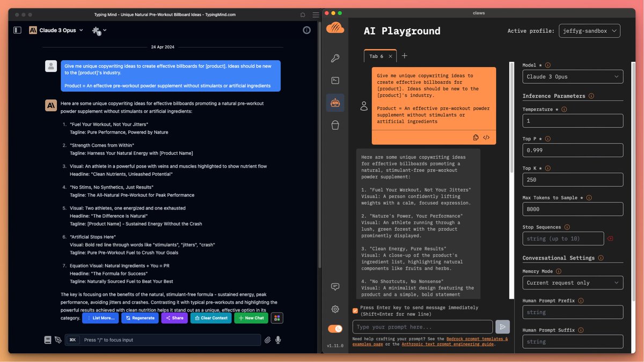
Task: Click the extension icon in TypingMind title bar
Action: (303, 15)
